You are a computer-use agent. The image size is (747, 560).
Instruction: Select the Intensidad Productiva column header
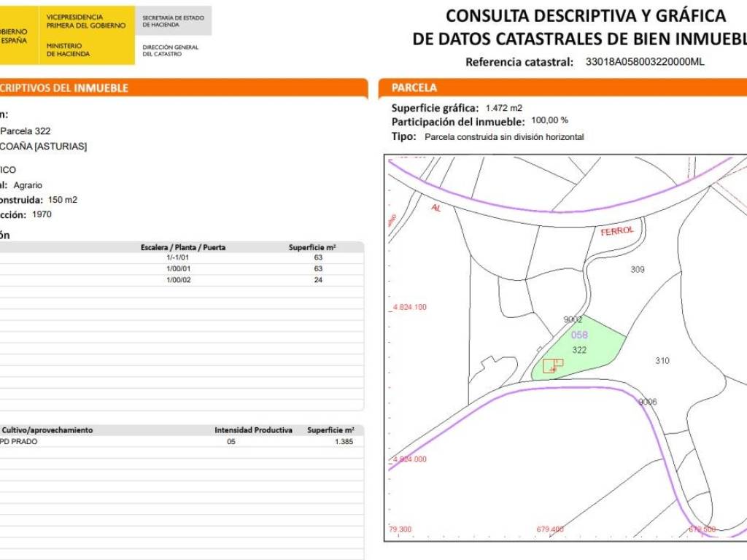[x=253, y=430]
